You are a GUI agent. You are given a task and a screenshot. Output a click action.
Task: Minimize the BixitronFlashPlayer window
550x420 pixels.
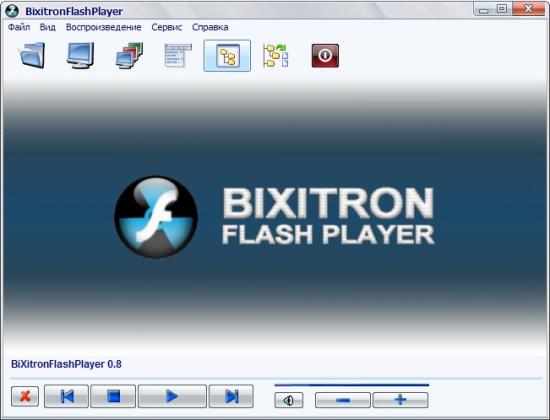click(484, 9)
